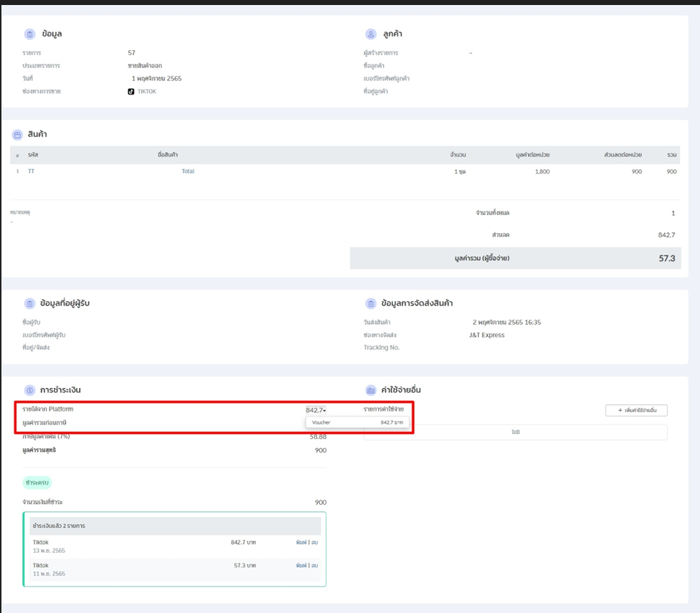Click ลบ for the 842.7 บาท payment
Viewport: 700px width, 613px height.
314,543
